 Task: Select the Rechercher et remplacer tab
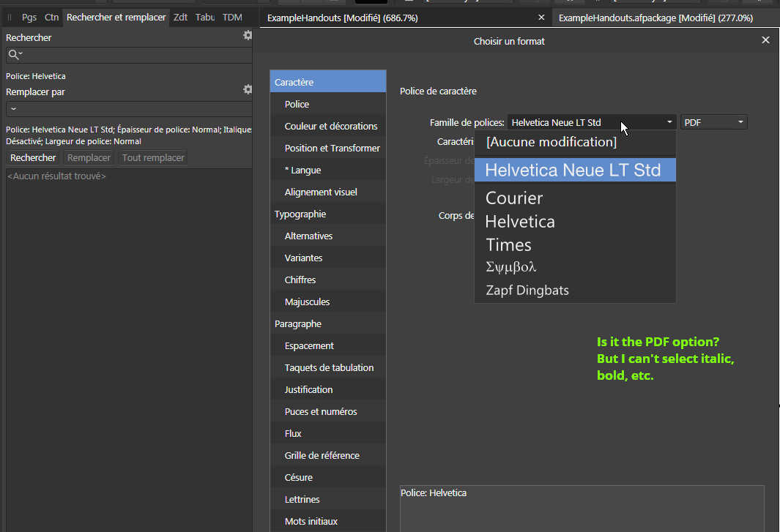click(116, 18)
